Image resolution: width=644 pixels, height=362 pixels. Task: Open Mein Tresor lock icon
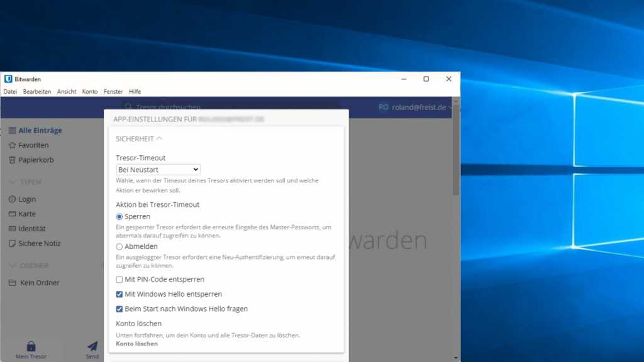(31, 346)
